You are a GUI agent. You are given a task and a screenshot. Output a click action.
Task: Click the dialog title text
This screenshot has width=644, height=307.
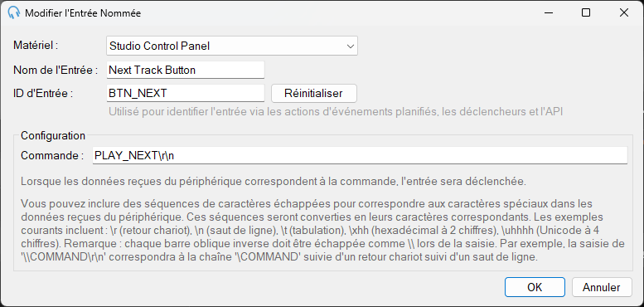(83, 13)
